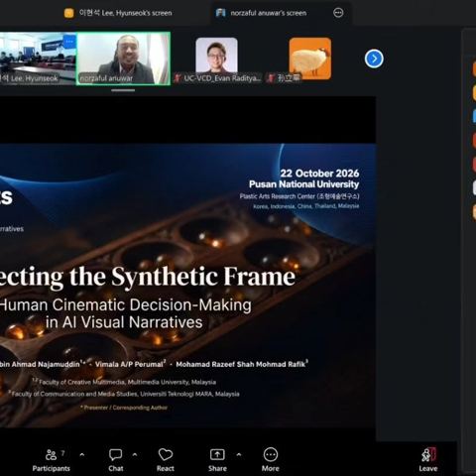Expand the Share options caret
The image size is (476, 476).
(x=239, y=455)
